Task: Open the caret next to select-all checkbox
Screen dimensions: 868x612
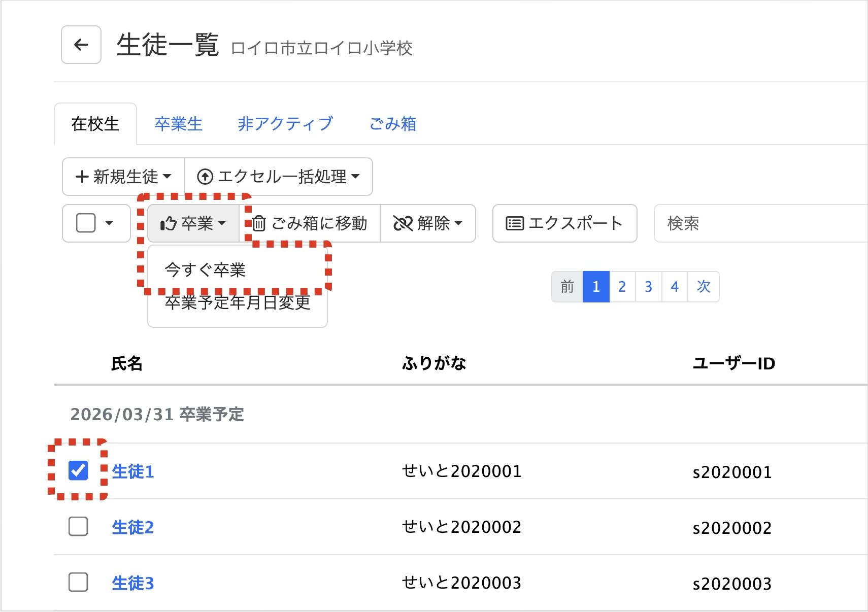Action: [x=109, y=223]
